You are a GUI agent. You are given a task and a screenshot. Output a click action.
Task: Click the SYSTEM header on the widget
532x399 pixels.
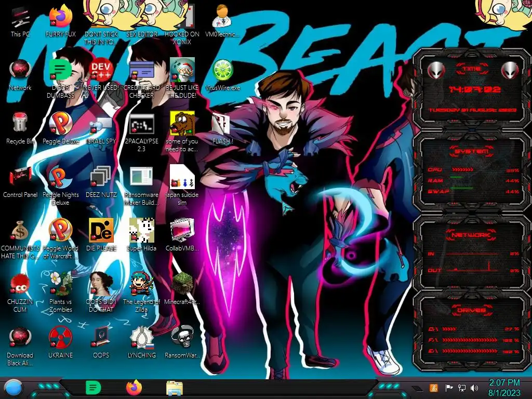click(x=472, y=151)
